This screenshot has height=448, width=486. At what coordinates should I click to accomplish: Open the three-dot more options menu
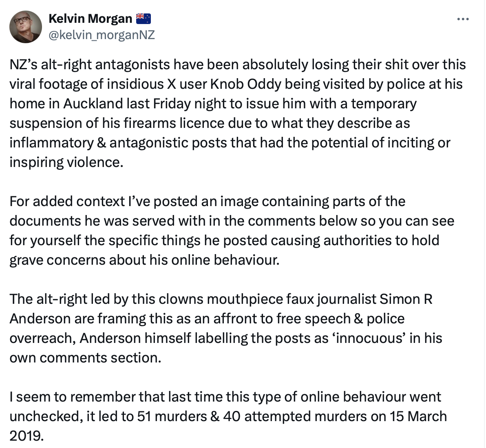click(463, 19)
